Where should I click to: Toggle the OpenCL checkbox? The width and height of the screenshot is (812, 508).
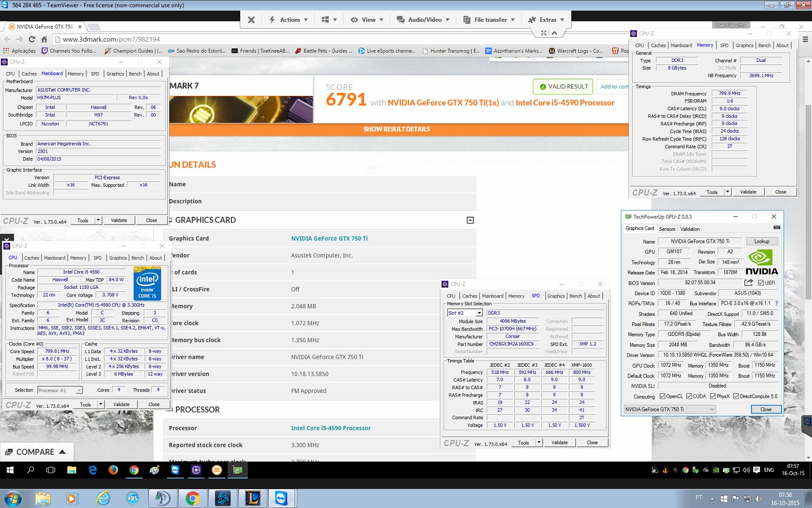coord(662,396)
